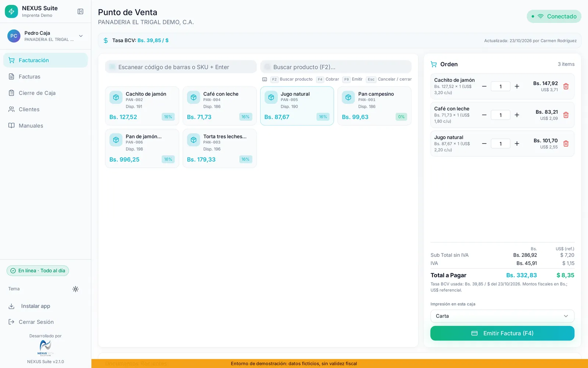588x368 pixels.
Task: Click the Esc Cancelar / cerrar hint
Action: tap(389, 79)
